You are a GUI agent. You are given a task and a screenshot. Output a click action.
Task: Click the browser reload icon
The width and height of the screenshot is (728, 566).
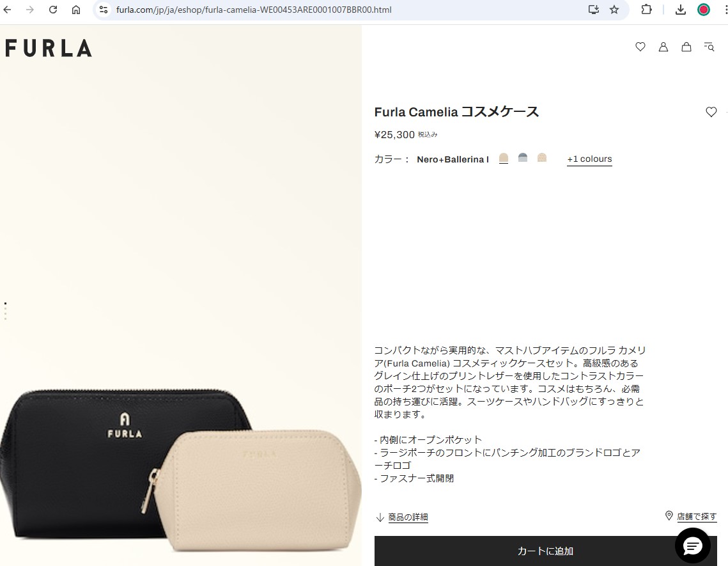click(53, 10)
